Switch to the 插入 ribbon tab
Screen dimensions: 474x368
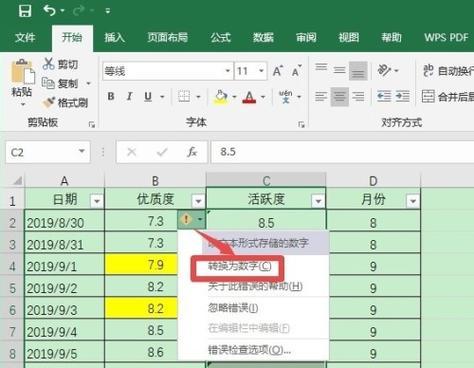(114, 37)
